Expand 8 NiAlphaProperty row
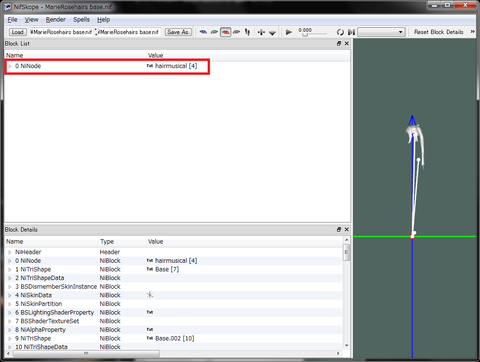The width and height of the screenshot is (480, 362). point(10,330)
